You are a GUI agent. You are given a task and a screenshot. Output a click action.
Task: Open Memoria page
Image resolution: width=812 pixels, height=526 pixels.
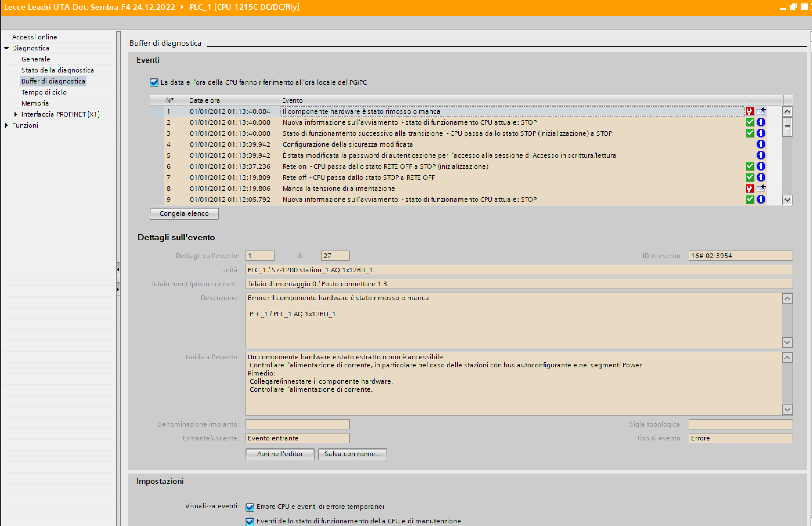point(35,103)
